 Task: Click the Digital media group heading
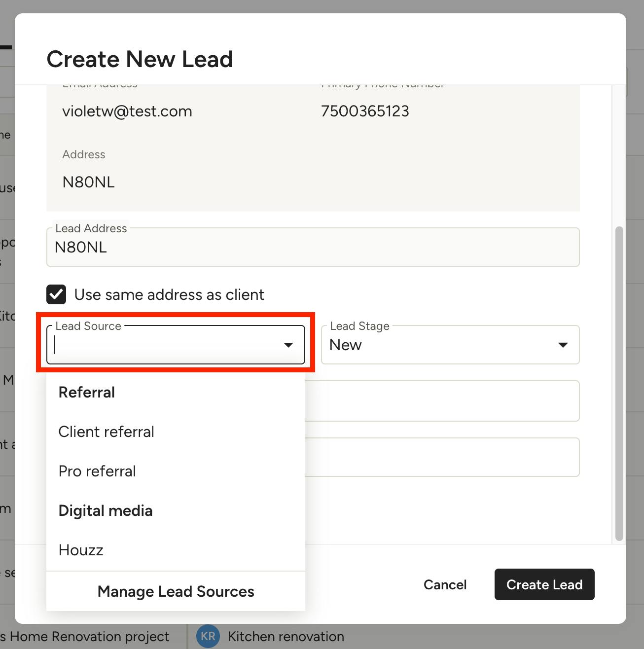point(105,510)
